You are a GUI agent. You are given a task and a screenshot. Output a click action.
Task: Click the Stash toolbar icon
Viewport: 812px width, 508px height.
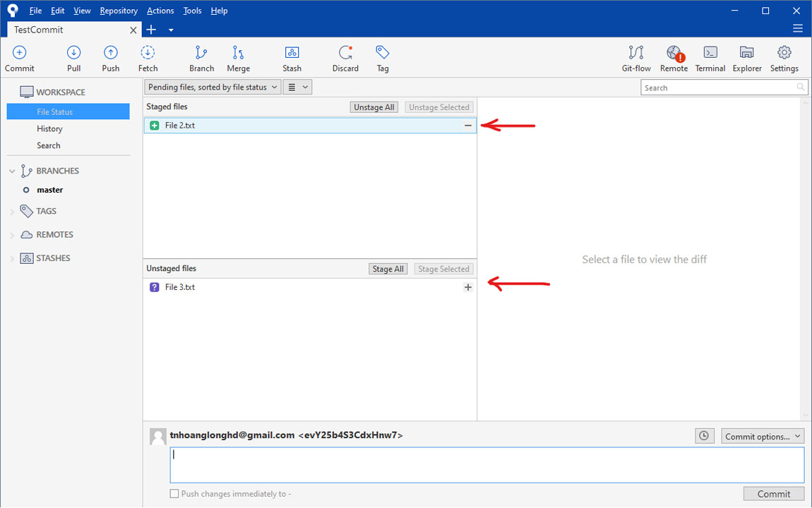(x=292, y=53)
